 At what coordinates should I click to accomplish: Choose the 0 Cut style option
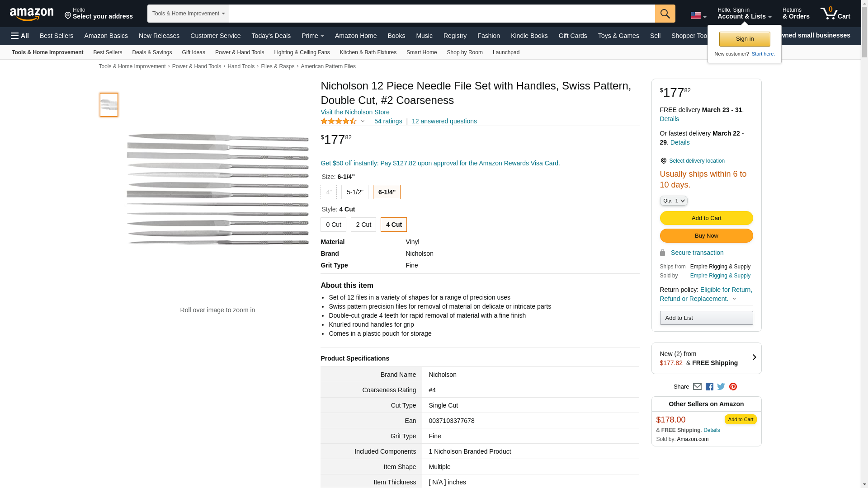333,225
